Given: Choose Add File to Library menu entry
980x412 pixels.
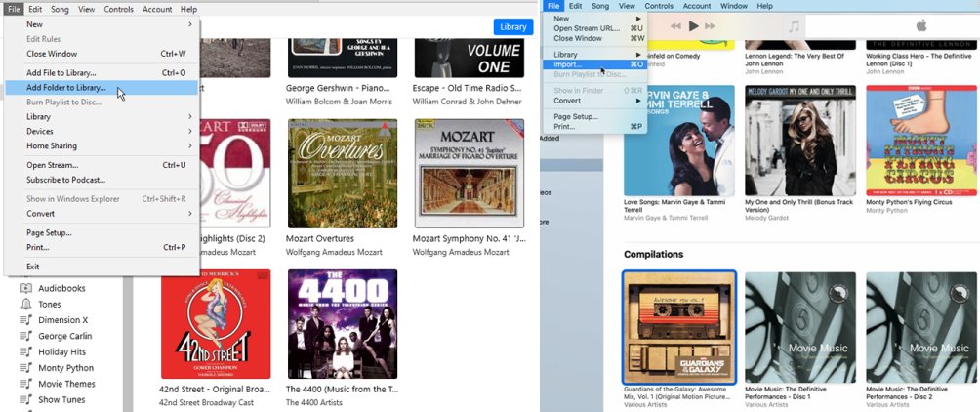Looking at the screenshot, I should point(102,73).
